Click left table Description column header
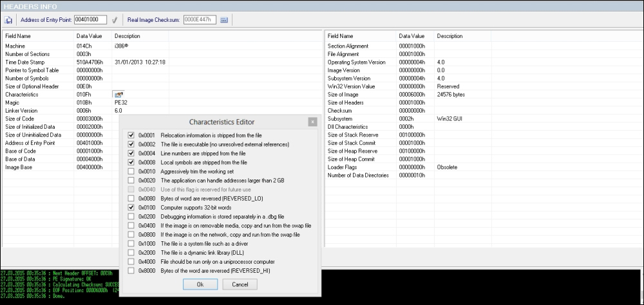Viewport: 644px width, 305px height. tap(140, 36)
